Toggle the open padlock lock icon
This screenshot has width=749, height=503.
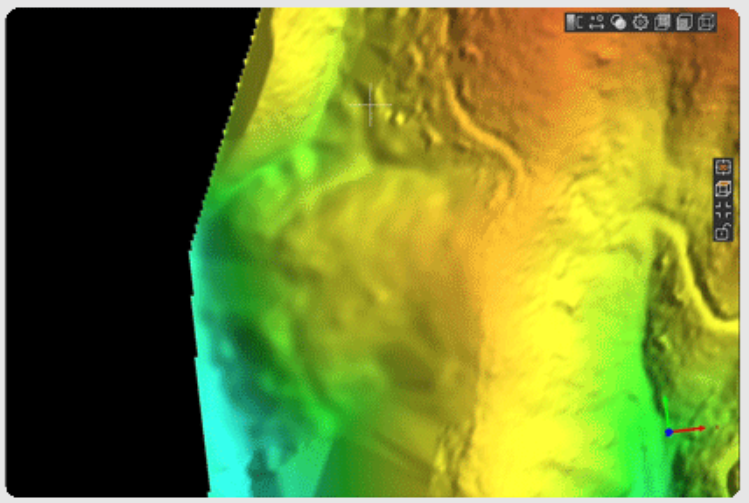(723, 232)
